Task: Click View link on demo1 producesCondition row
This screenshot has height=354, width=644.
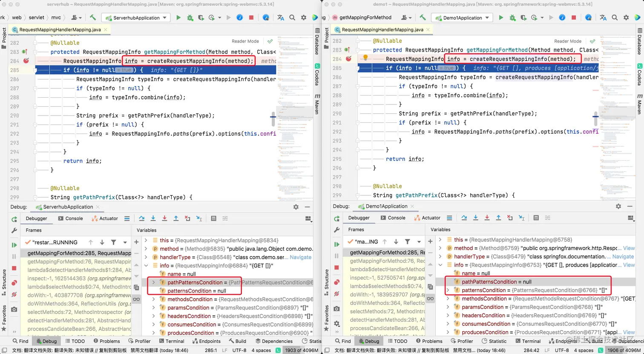Action: [629, 332]
